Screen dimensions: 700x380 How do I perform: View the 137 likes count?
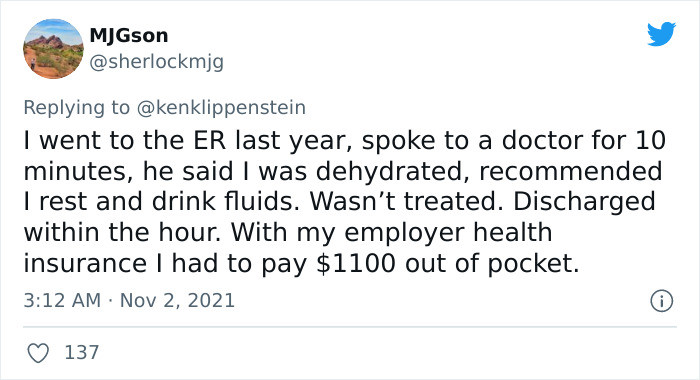tap(82, 352)
